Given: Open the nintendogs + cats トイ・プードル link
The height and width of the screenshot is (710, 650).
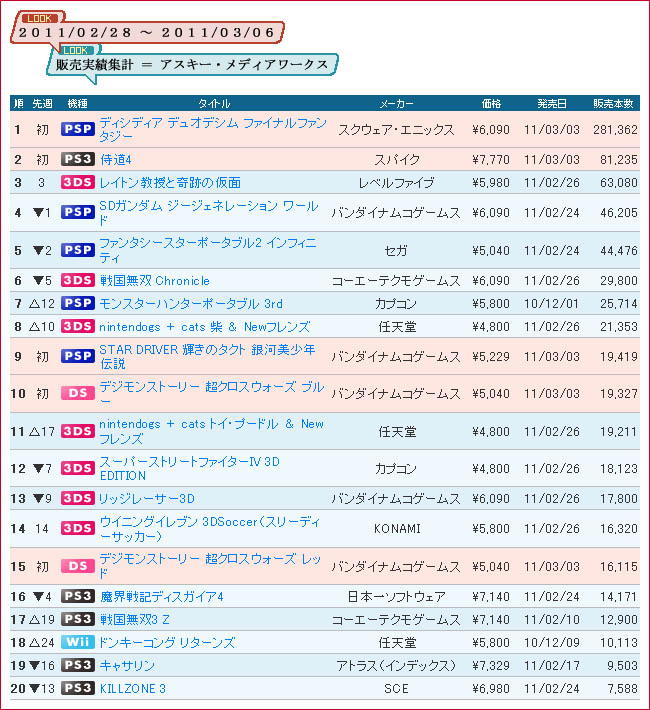Looking at the screenshot, I should click(212, 432).
